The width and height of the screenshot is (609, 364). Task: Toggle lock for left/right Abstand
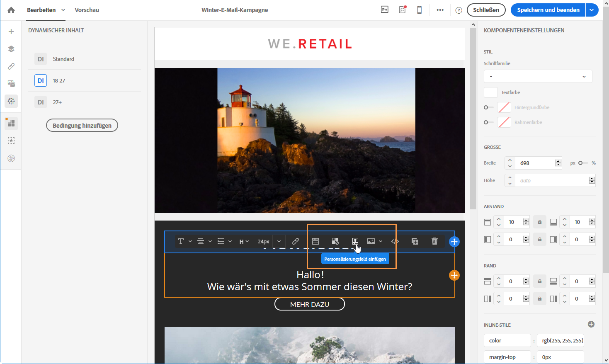pos(539,239)
